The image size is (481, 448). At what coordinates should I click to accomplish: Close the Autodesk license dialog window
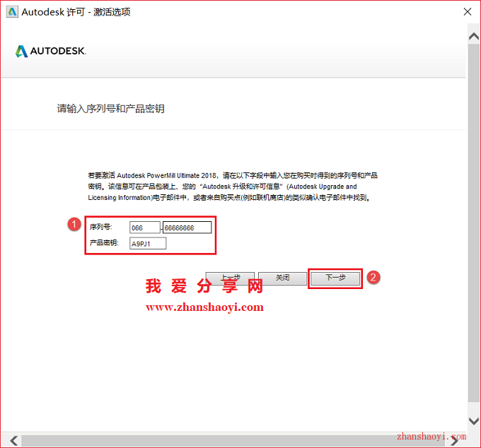coord(468,11)
